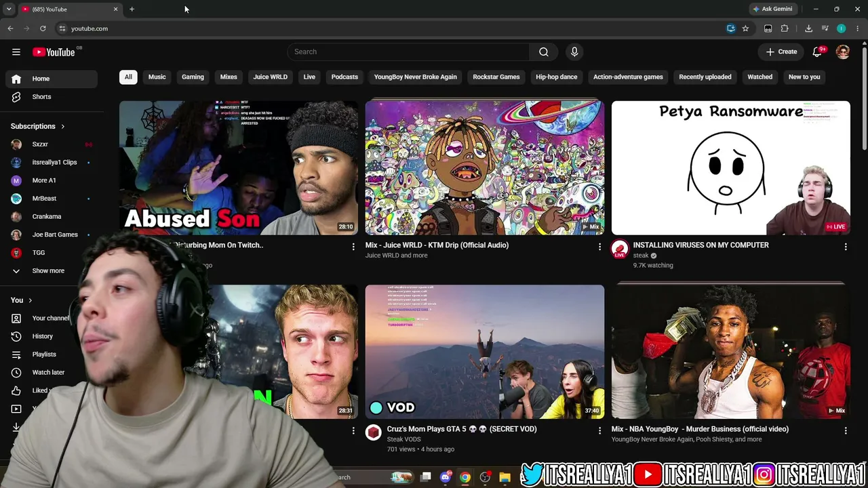The height and width of the screenshot is (488, 868).
Task: Open the NBA YoungBoy Murder Business mix thumbnail
Action: [731, 352]
